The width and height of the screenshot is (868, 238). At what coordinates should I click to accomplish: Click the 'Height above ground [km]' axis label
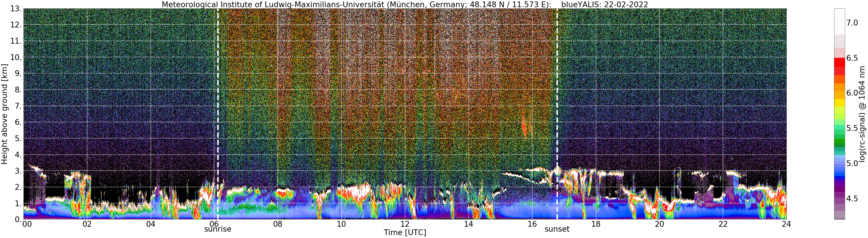pos(4,114)
